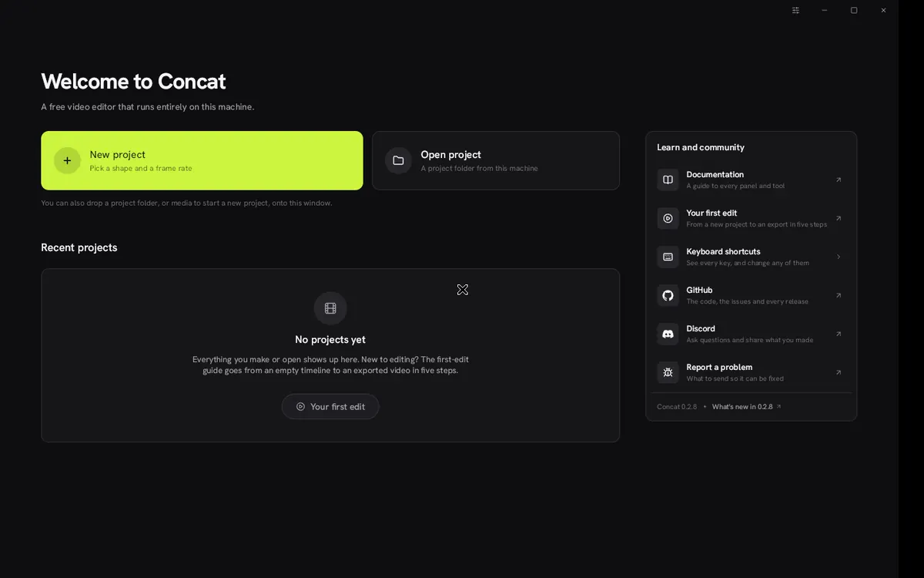Click the external-link arrow on Discord row

pos(839,334)
